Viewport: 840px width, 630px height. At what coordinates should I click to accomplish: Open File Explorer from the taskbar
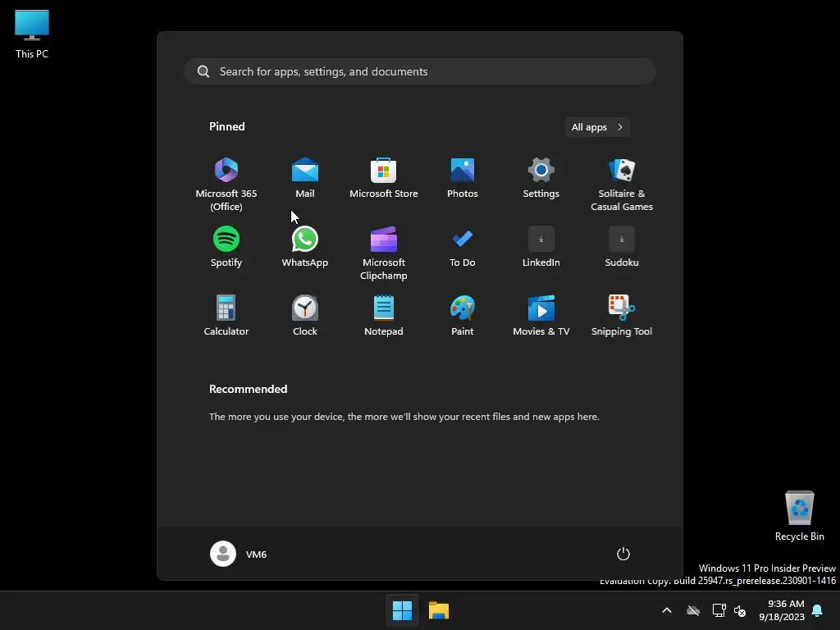(x=439, y=610)
